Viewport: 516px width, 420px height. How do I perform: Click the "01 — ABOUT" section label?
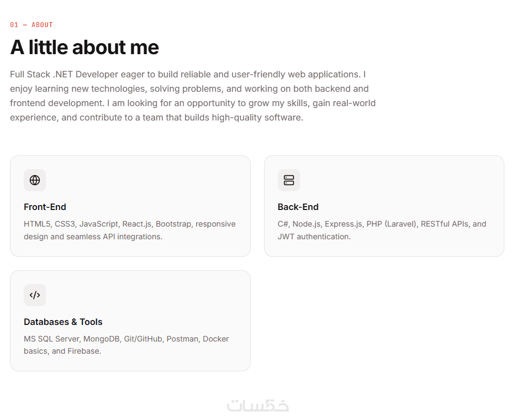coord(31,25)
